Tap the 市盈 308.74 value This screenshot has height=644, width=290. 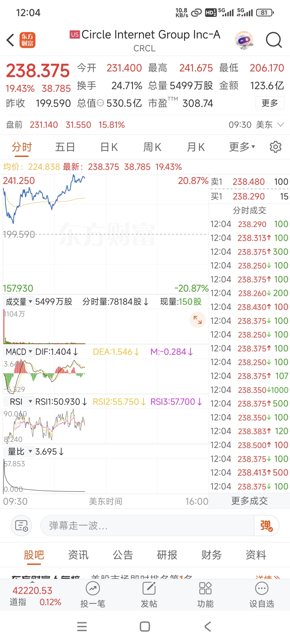click(180, 103)
